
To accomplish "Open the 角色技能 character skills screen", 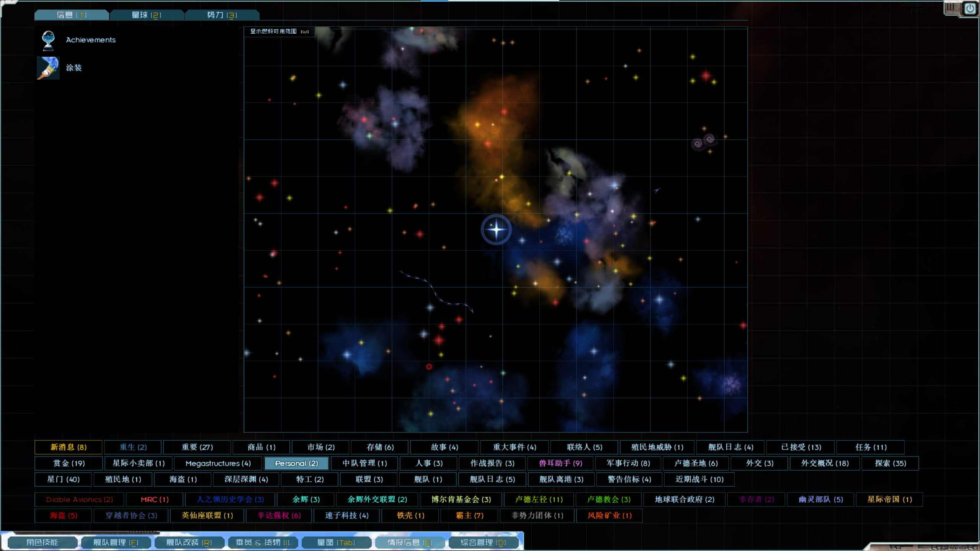I will tap(42, 542).
